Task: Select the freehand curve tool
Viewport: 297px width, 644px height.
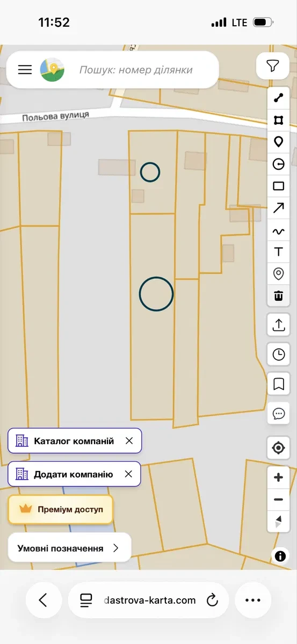Action: [279, 231]
